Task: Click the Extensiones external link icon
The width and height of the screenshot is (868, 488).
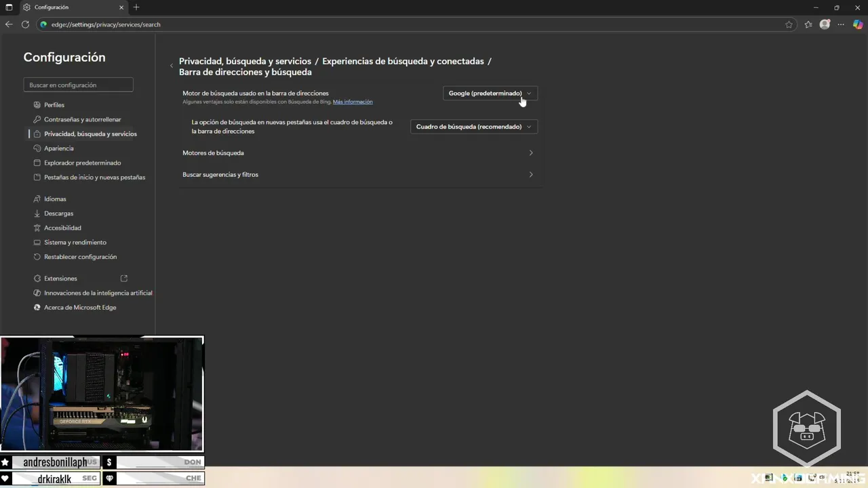Action: point(124,279)
